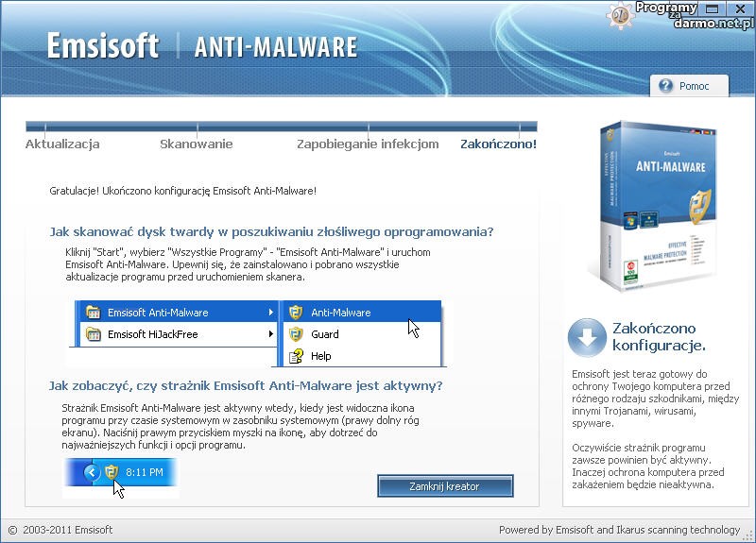The height and width of the screenshot is (543, 756).
Task: Click the wizard progress bar above steps
Action: pos(281,126)
